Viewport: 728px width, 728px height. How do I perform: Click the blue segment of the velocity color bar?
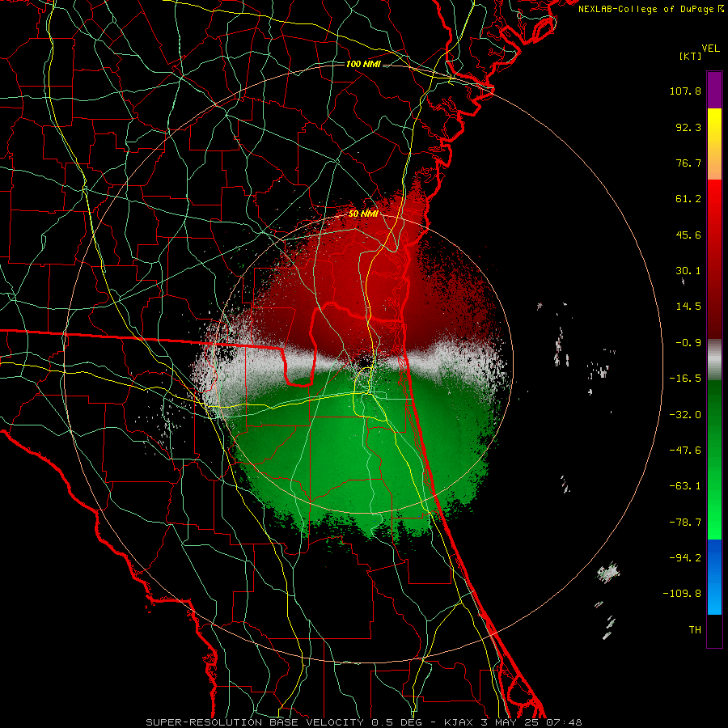click(714, 577)
